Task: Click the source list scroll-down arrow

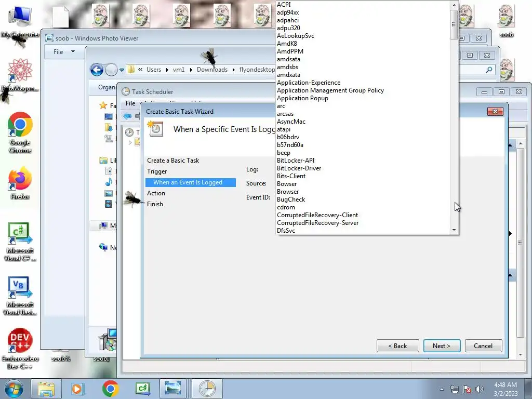Action: pos(454,230)
